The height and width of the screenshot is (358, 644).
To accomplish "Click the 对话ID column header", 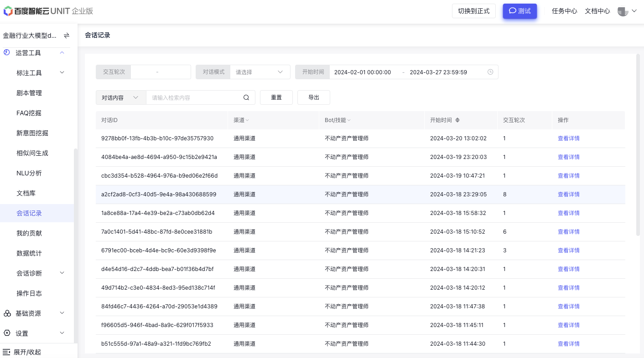I will click(109, 120).
